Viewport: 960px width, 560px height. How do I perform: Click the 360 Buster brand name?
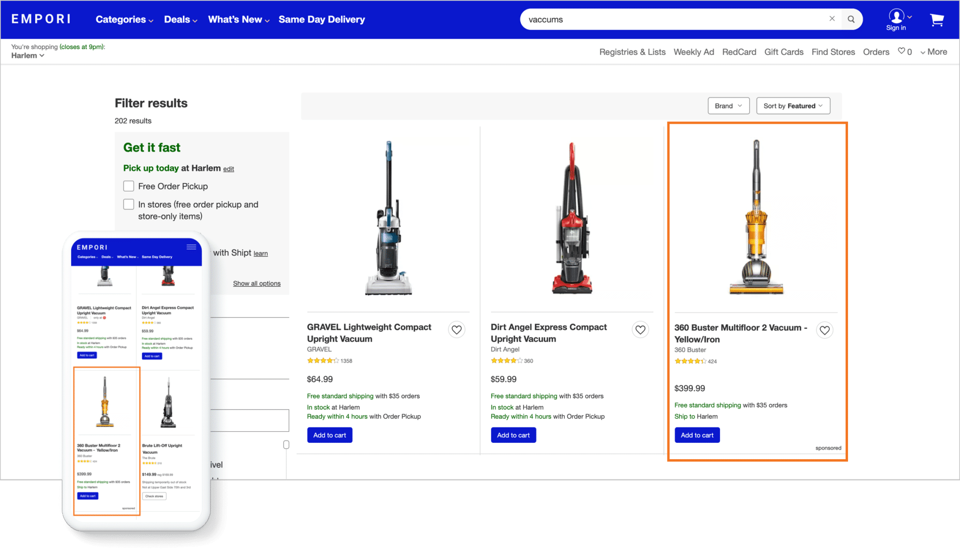click(690, 350)
